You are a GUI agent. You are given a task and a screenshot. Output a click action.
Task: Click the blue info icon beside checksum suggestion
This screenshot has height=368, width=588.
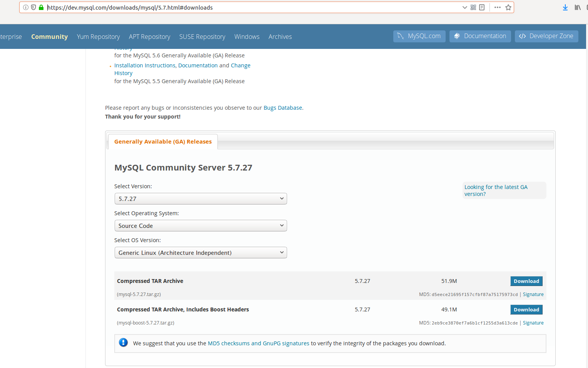123,342
